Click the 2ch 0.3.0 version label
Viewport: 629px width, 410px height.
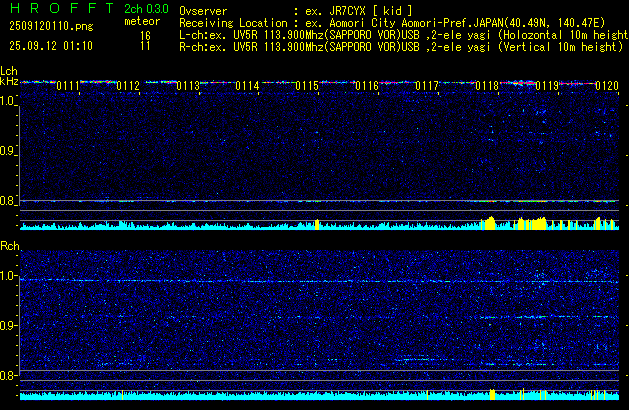tap(146, 9)
